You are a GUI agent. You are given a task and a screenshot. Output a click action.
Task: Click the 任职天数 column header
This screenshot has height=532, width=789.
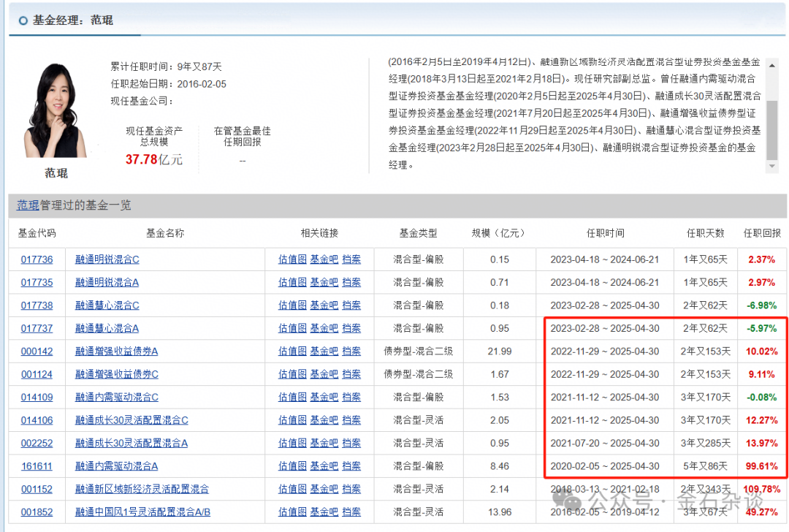point(706,233)
